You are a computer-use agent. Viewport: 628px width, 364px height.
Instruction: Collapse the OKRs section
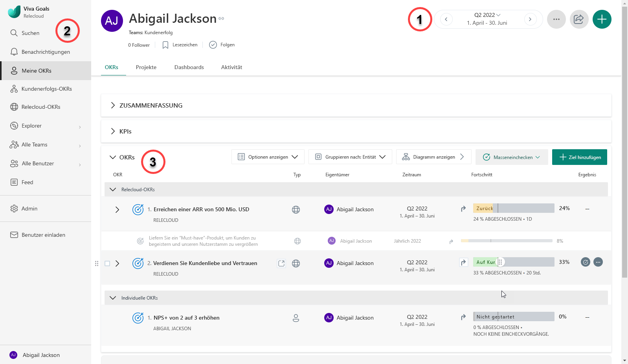coord(113,157)
